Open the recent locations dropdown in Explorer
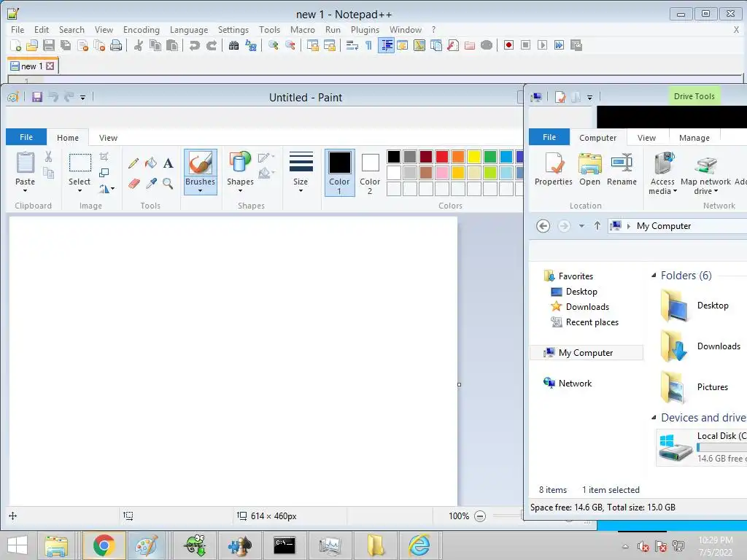This screenshot has height=560, width=747. point(581,226)
